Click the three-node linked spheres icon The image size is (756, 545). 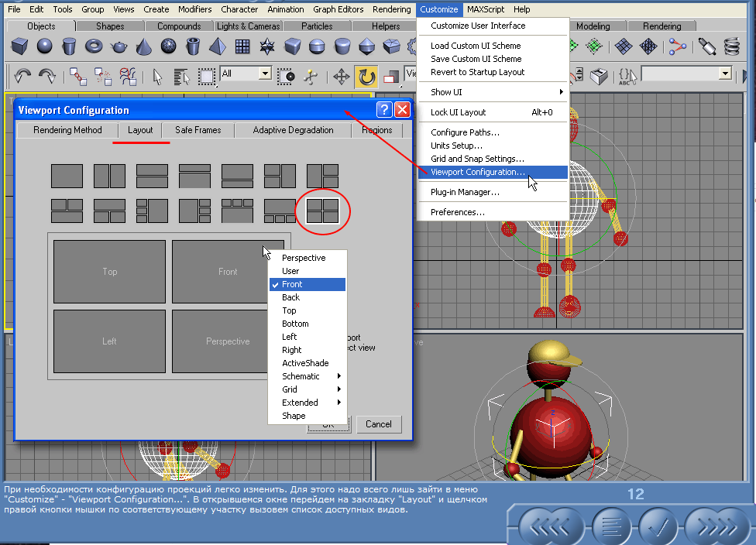678,46
